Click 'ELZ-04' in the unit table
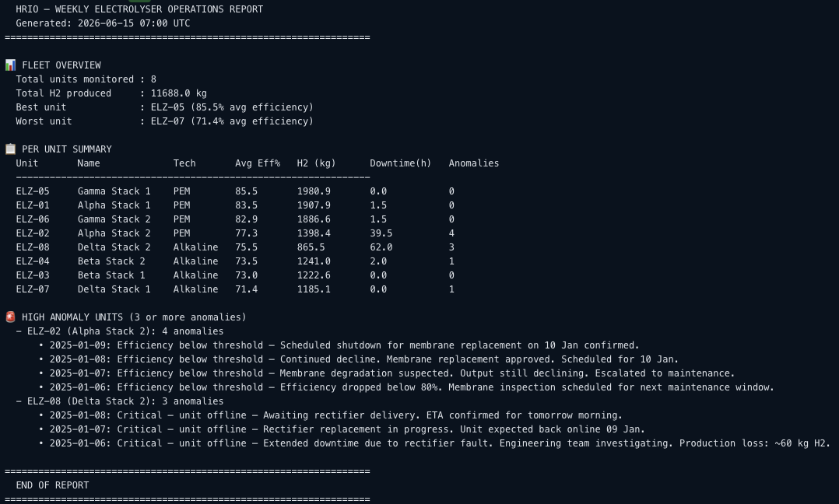 pos(33,261)
